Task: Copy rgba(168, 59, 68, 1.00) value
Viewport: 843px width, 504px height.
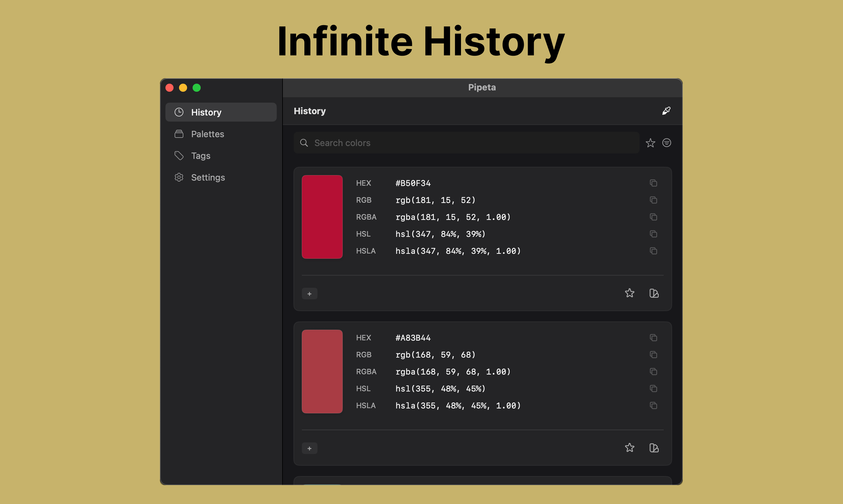Action: click(653, 372)
